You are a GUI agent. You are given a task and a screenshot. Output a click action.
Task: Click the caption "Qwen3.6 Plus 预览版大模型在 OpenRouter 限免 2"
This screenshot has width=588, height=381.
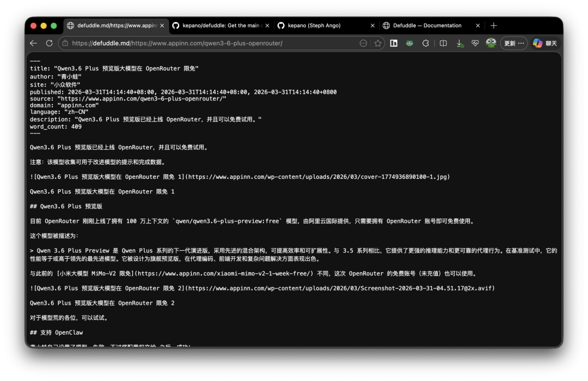click(x=102, y=303)
